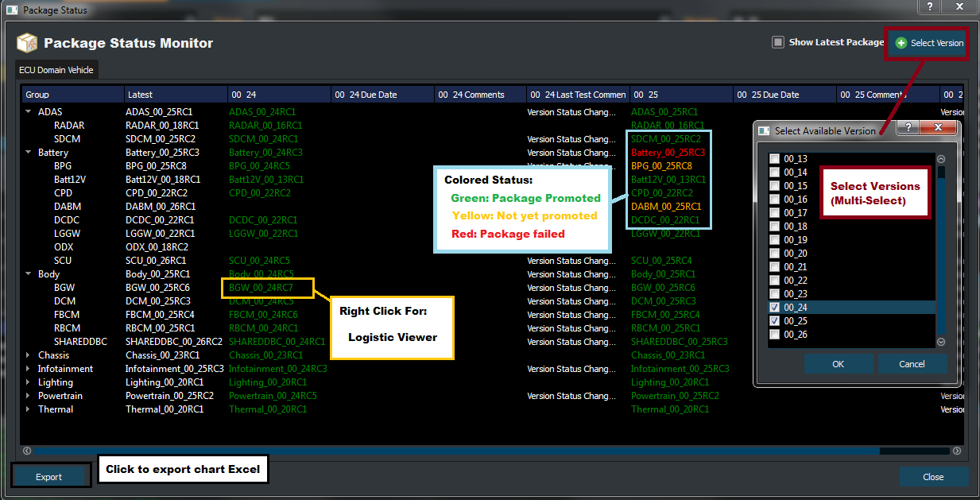The image size is (980, 500).
Task: Cancel the version selection dialog
Action: click(912, 364)
